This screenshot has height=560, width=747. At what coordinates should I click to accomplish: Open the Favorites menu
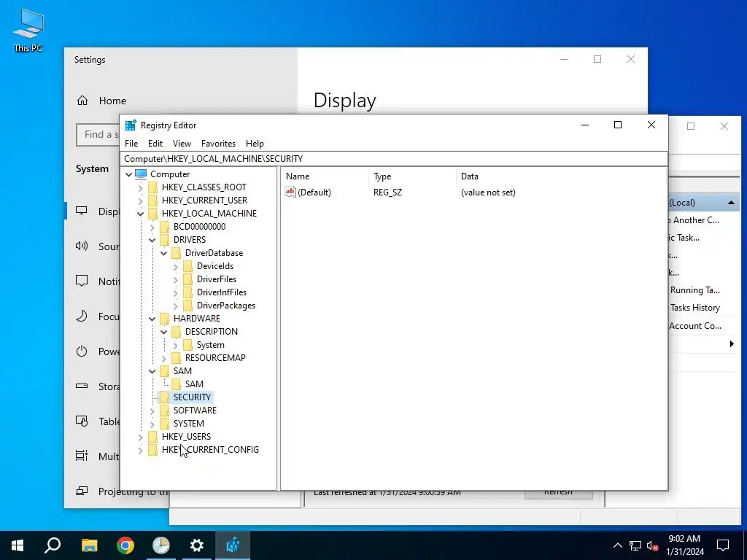click(218, 144)
